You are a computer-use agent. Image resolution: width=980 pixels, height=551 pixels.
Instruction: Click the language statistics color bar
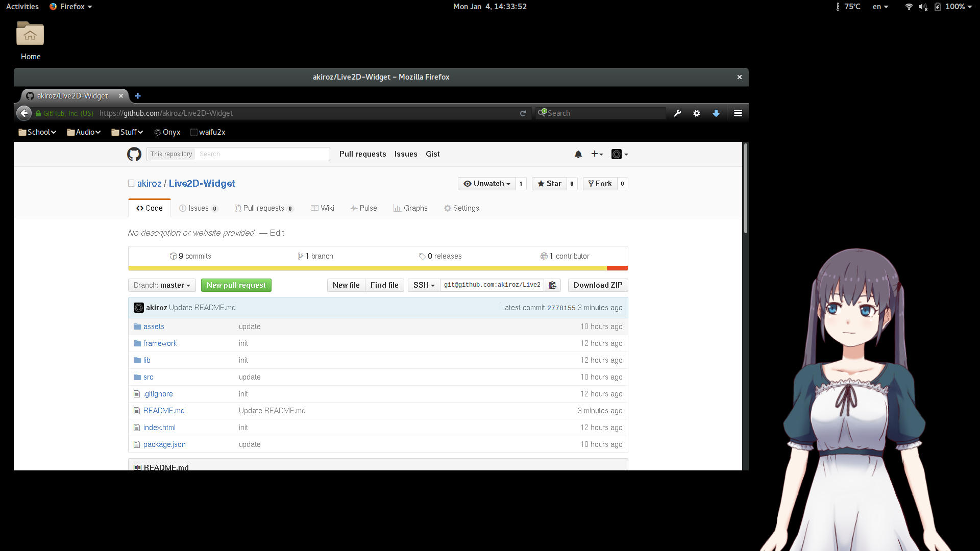point(378,268)
